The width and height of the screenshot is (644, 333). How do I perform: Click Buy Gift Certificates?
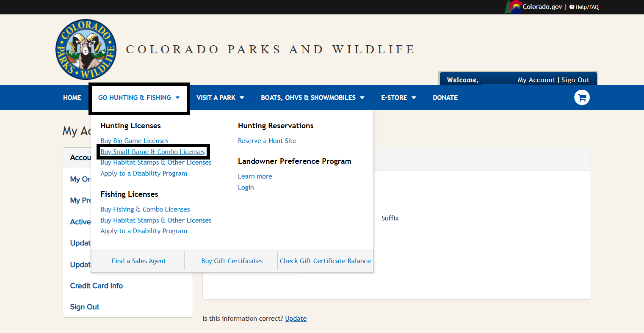click(232, 261)
